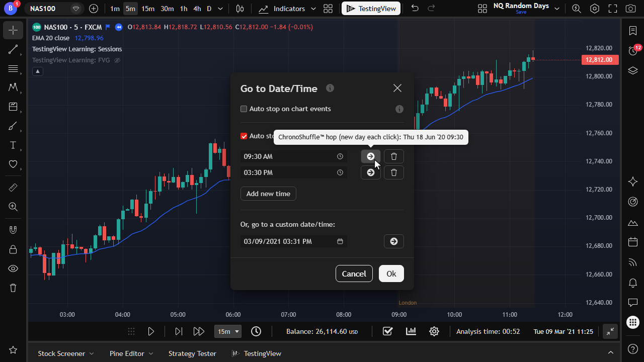The image size is (644, 362).
Task: Open the watchlist panel icon
Action: point(633,31)
